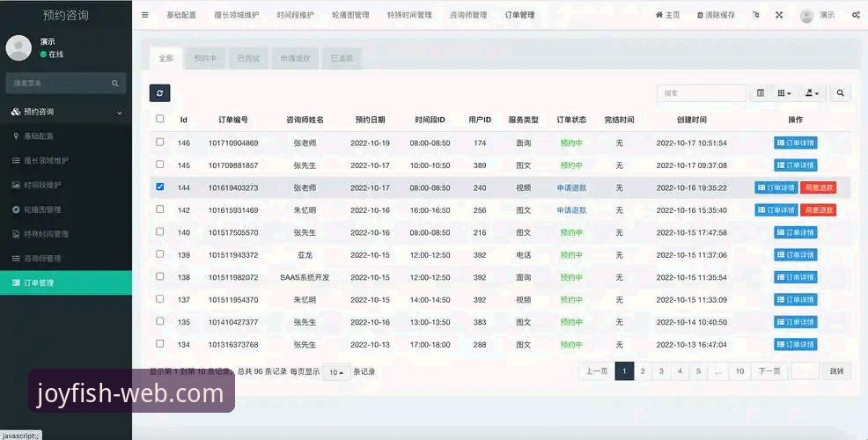Click the search icon in the sidebar menu search
The image size is (868, 440).
[x=115, y=84]
